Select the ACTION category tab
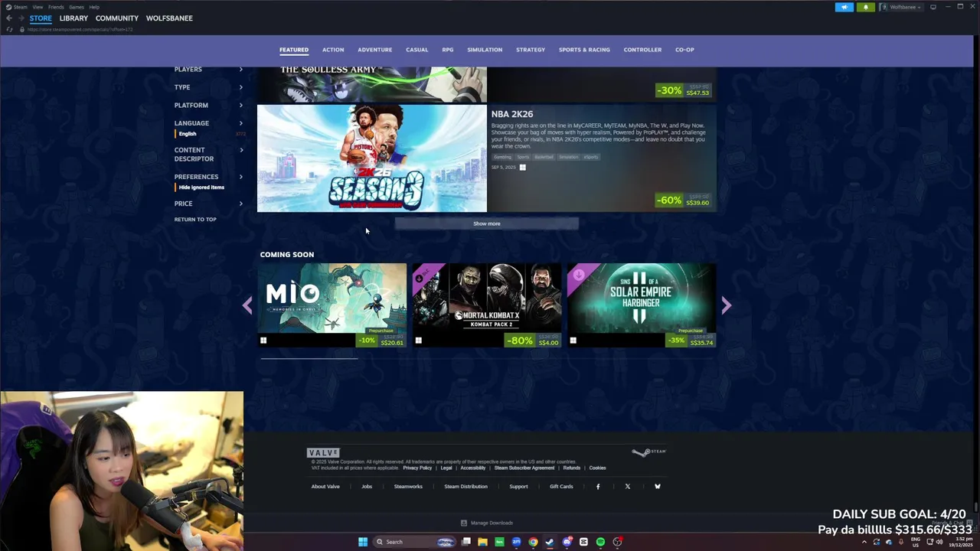 pos(333,50)
